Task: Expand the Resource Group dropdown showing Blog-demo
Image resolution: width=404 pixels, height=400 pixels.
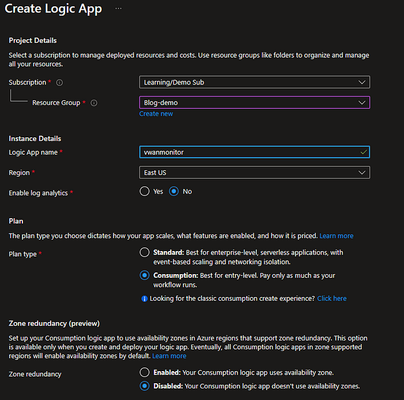Action: click(x=254, y=103)
